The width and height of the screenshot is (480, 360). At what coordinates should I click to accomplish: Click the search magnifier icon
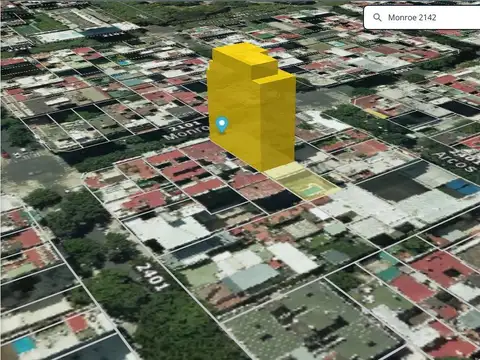[377, 17]
